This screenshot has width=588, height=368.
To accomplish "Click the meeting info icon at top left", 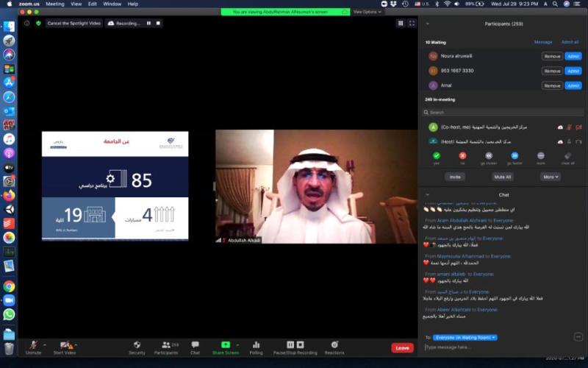I will 26,24.
